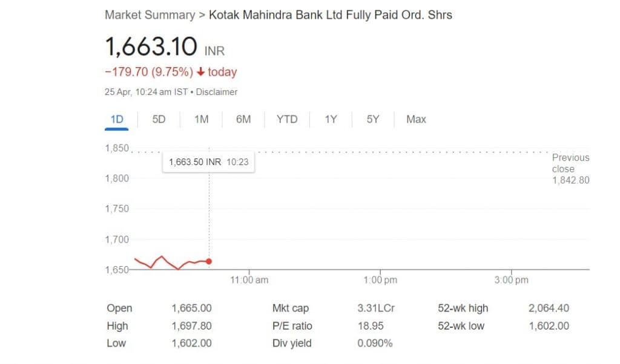The width and height of the screenshot is (620, 364).
Task: Click the Disclaimer link
Action: pos(217,92)
